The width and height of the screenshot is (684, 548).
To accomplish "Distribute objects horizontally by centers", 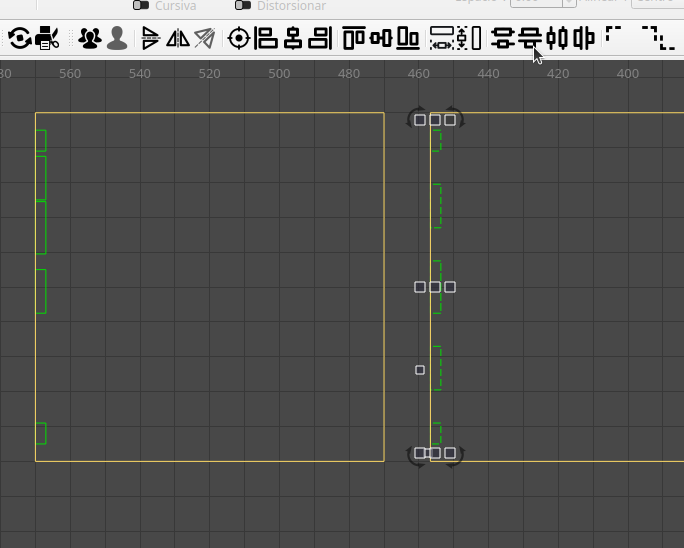I will [557, 38].
